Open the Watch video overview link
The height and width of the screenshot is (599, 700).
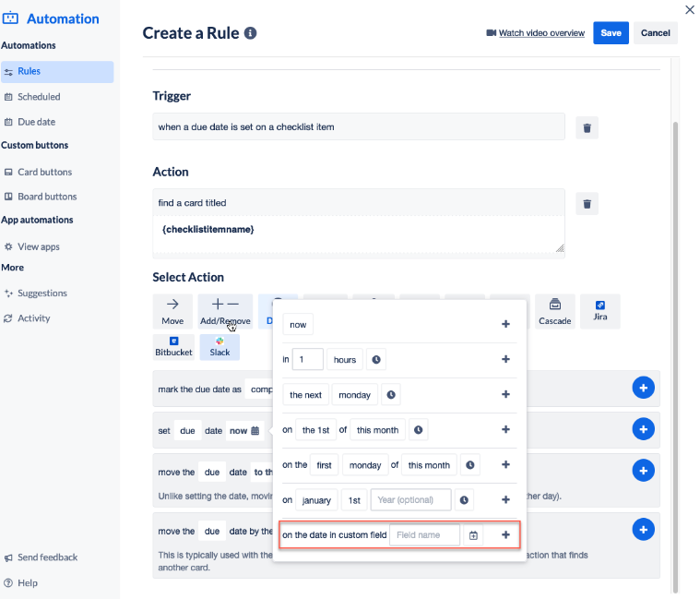coord(541,33)
